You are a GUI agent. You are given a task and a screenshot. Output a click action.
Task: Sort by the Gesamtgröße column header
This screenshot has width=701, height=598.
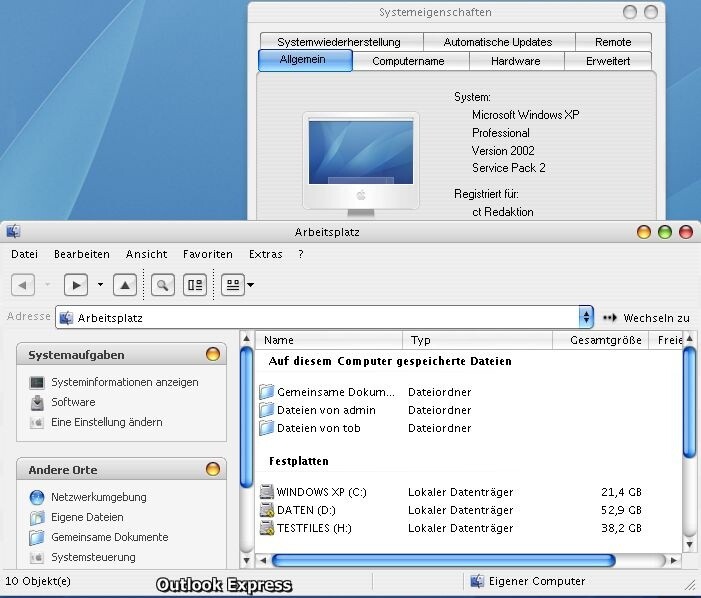point(601,340)
